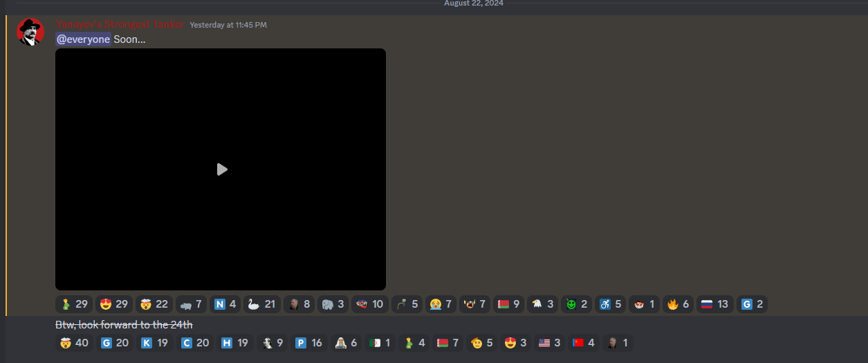The height and width of the screenshot is (363, 868).
Task: Toggle heart-eyes reaction with count 3
Action: (515, 343)
